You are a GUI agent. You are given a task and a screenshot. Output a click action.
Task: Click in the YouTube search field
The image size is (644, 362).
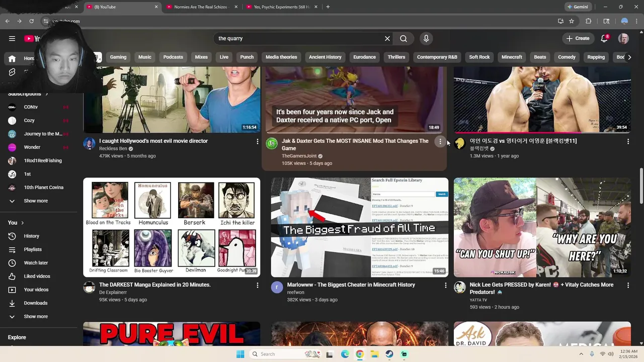(x=299, y=38)
